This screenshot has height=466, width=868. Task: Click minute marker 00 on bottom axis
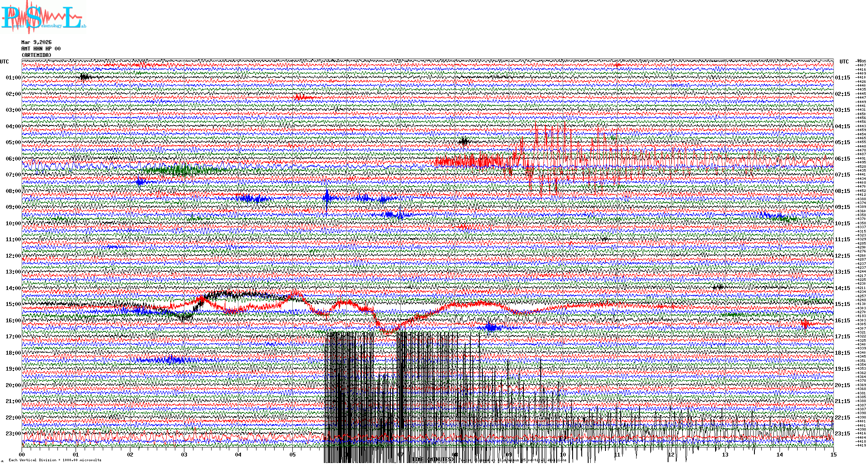click(x=22, y=454)
